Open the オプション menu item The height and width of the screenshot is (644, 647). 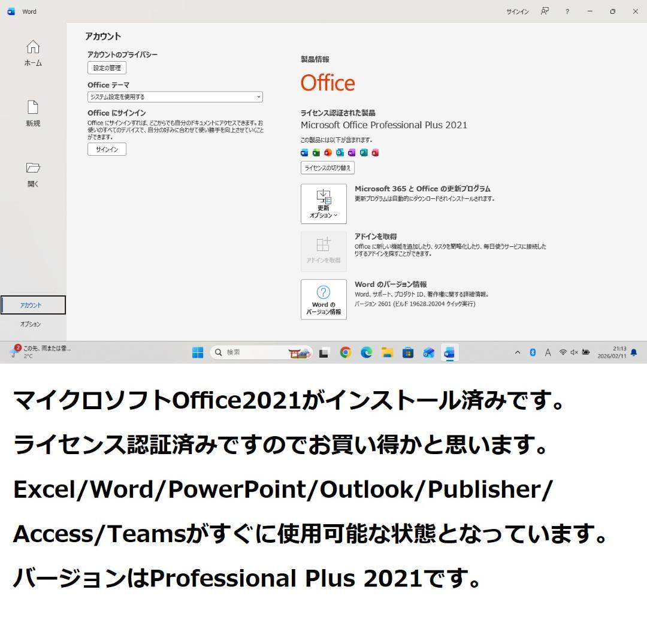[x=34, y=324]
